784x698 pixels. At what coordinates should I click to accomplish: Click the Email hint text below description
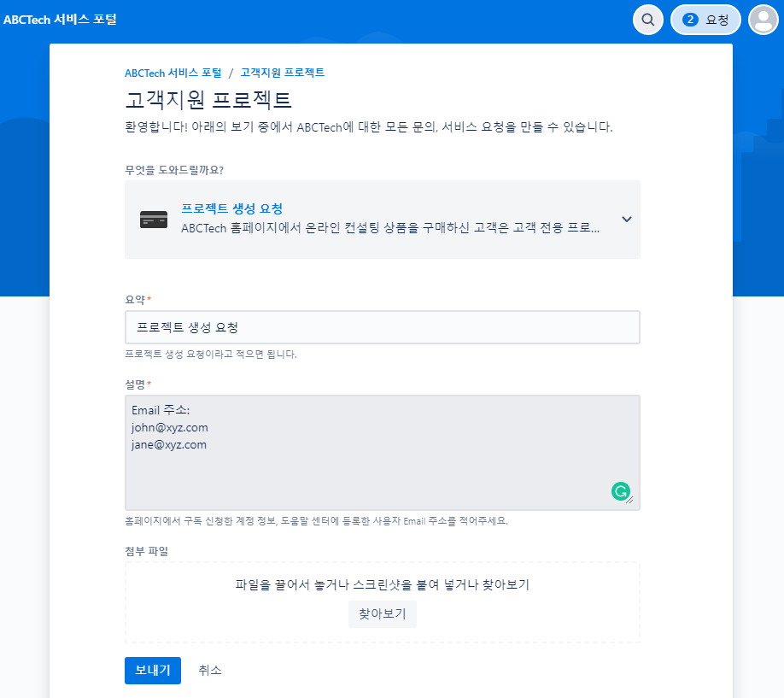coord(316,521)
